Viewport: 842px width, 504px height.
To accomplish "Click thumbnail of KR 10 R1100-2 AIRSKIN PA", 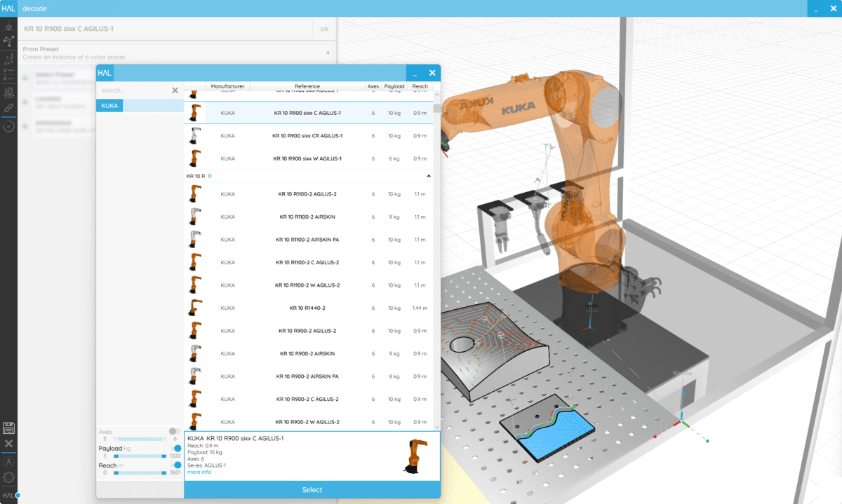I will click(x=196, y=240).
